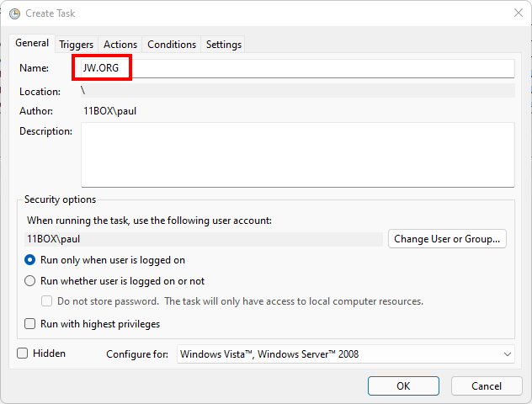Click inside the Description text box

(x=297, y=155)
